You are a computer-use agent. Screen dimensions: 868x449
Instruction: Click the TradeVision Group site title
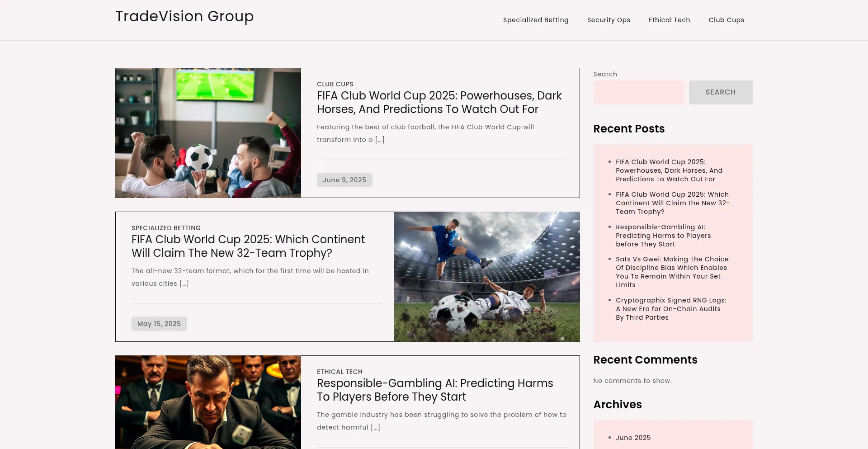click(x=184, y=16)
